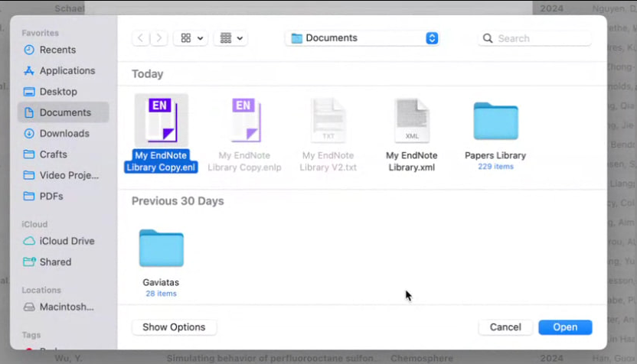Choose the My EndNote Library.xml file
Viewport: 637px width, 364px height.
tap(412, 120)
